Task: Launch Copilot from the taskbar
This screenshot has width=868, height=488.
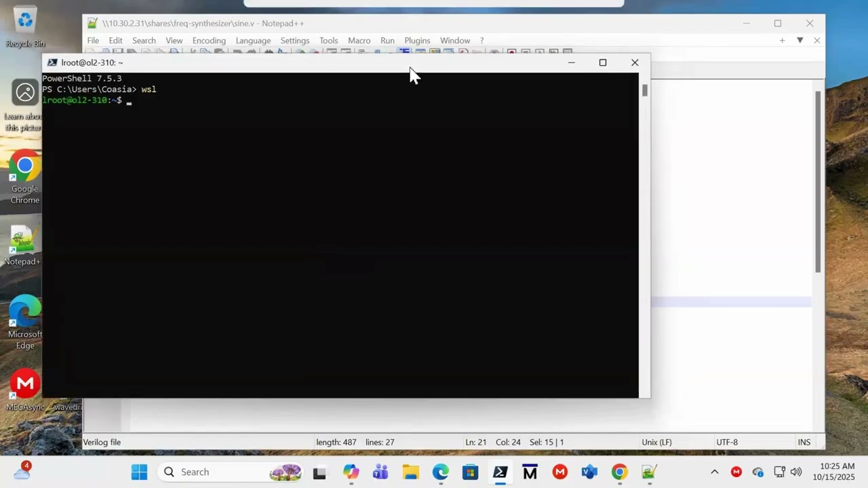Action: pos(351,472)
